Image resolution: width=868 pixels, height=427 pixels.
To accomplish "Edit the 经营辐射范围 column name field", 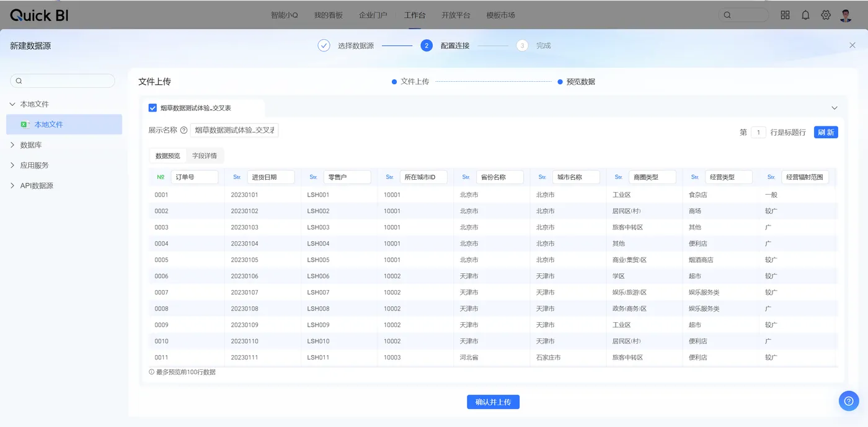I will (x=805, y=177).
